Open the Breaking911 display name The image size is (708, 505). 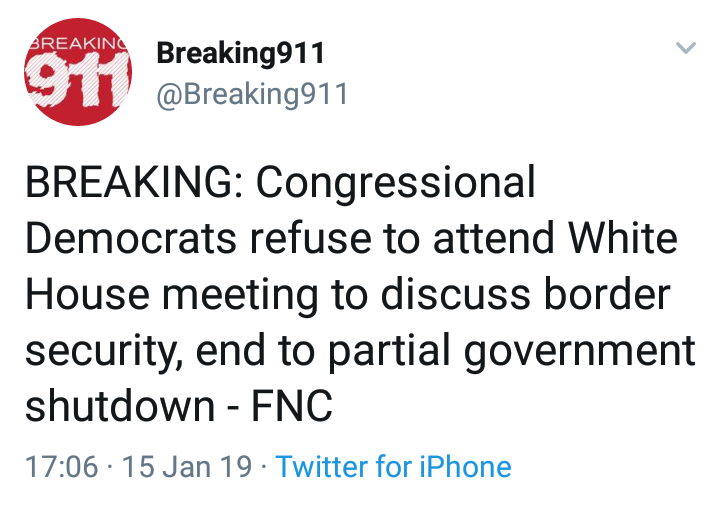(x=240, y=53)
